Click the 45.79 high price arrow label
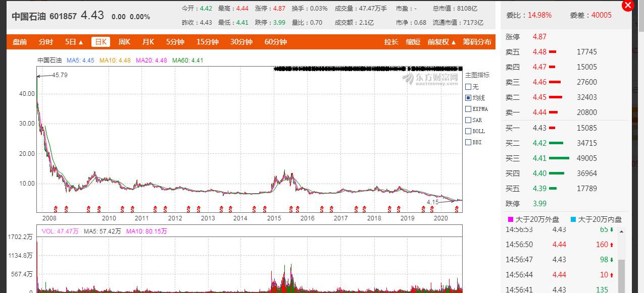This screenshot has height=293, width=644. [x=59, y=75]
